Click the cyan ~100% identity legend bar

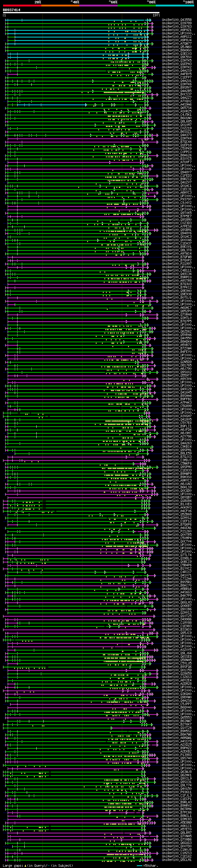pyautogui.click(x=175, y=6)
